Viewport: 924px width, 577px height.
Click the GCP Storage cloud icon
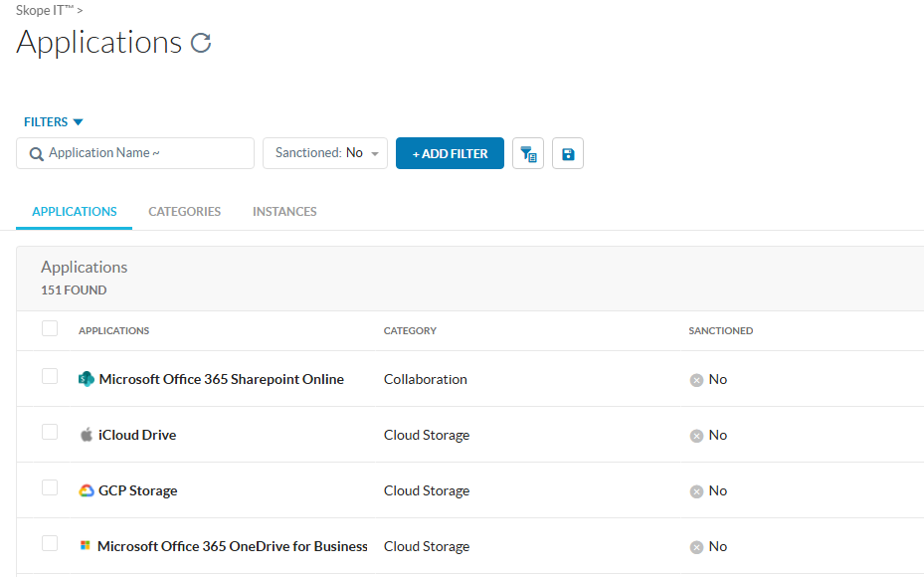coord(87,490)
